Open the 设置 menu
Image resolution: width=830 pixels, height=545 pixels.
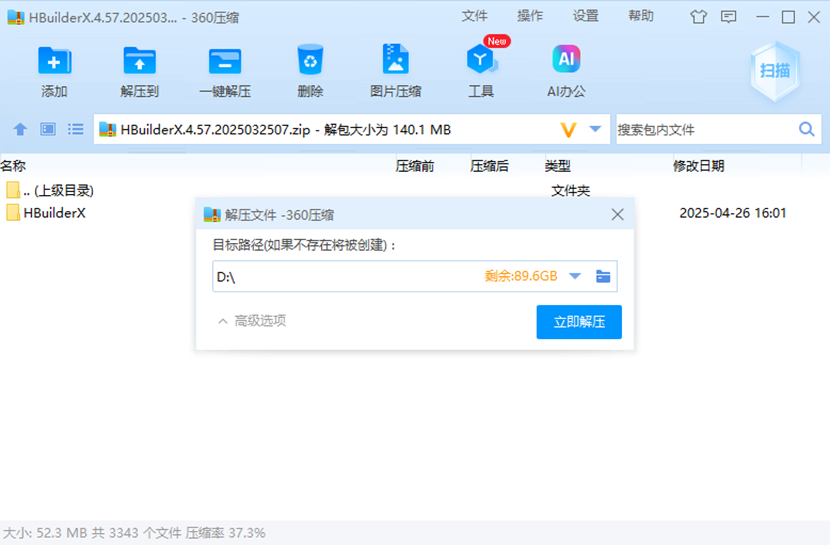[585, 16]
